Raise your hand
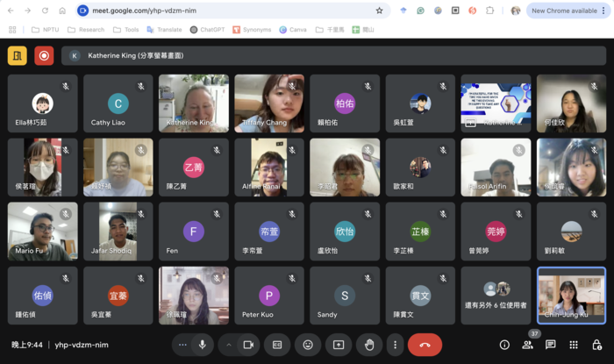This screenshot has height=364, width=614. tap(369, 345)
